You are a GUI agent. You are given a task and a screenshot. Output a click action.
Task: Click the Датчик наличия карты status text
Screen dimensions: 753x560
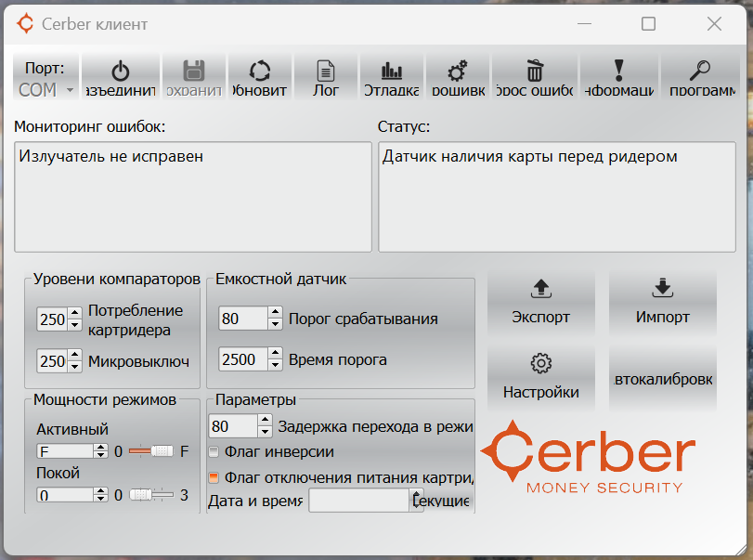529,157
